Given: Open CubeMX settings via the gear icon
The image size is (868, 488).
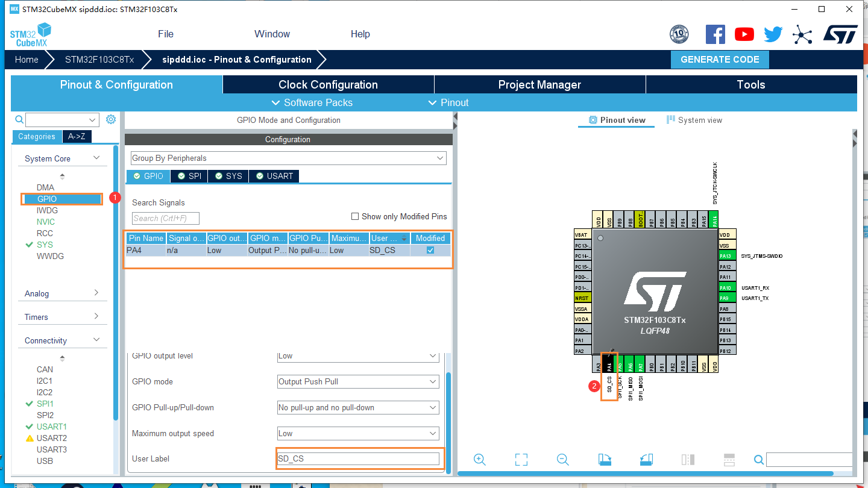Looking at the screenshot, I should click(110, 119).
